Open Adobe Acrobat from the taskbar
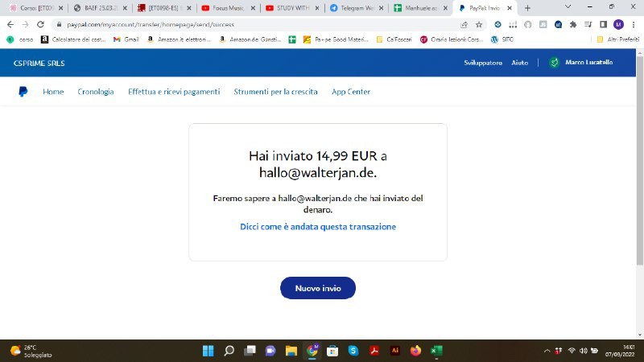Viewport: 644px width, 362px height. point(374,351)
